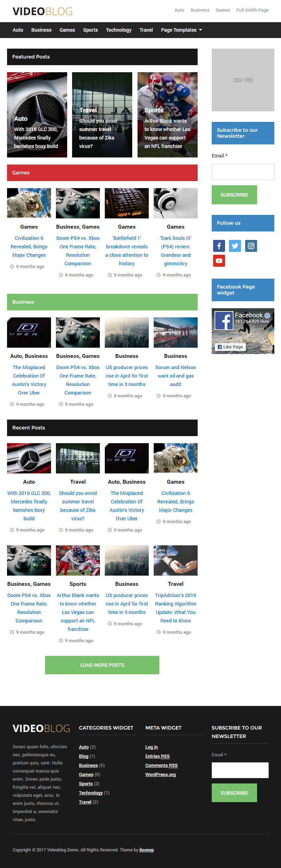Open football thumbnail in Recent Posts
The image size is (281, 868).
click(x=78, y=560)
